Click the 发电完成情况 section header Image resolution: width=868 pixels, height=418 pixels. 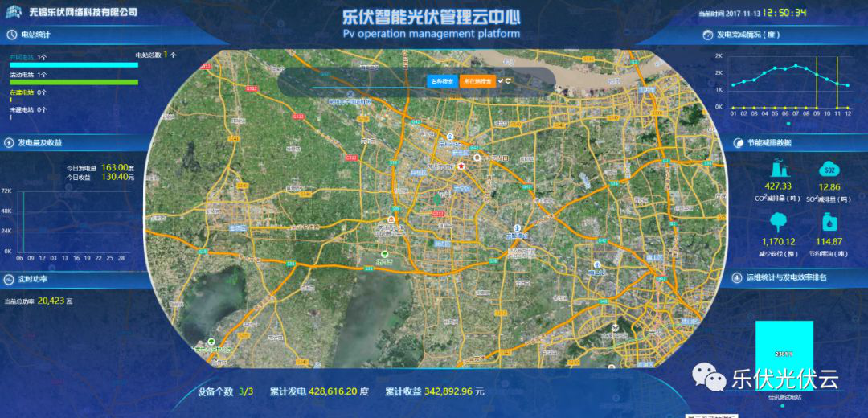coord(748,35)
